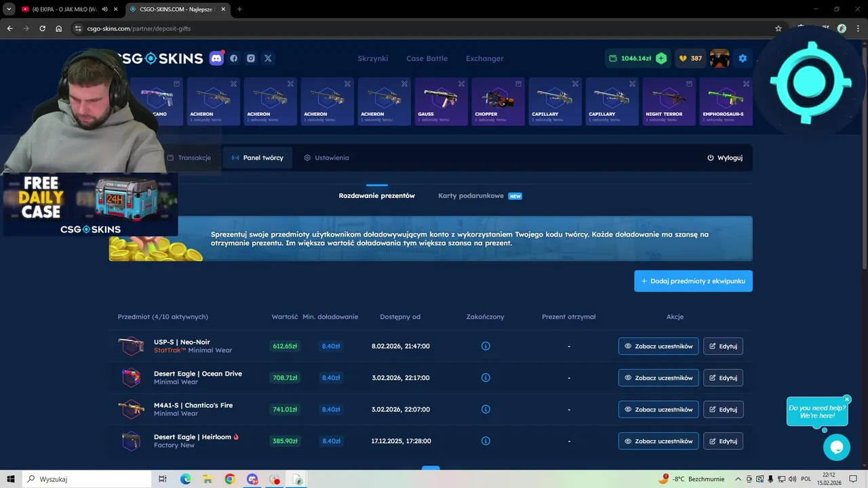The image size is (868, 488).
Task: Open the X (Twitter) icon
Action: pyautogui.click(x=268, y=58)
